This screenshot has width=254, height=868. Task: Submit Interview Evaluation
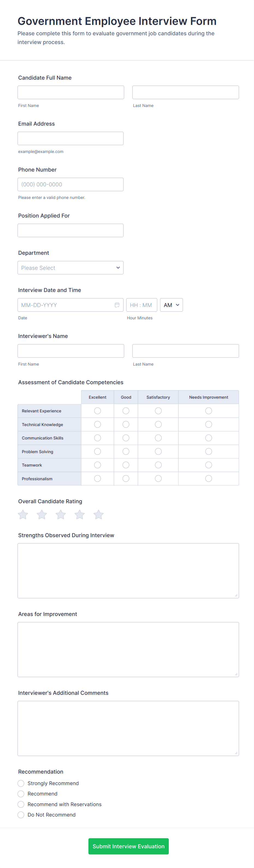129,846
